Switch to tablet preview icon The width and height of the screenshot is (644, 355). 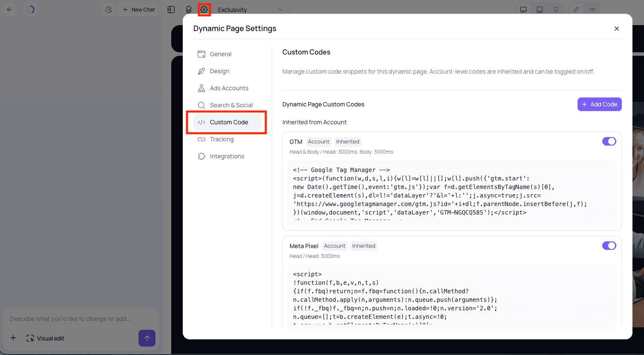pos(540,9)
